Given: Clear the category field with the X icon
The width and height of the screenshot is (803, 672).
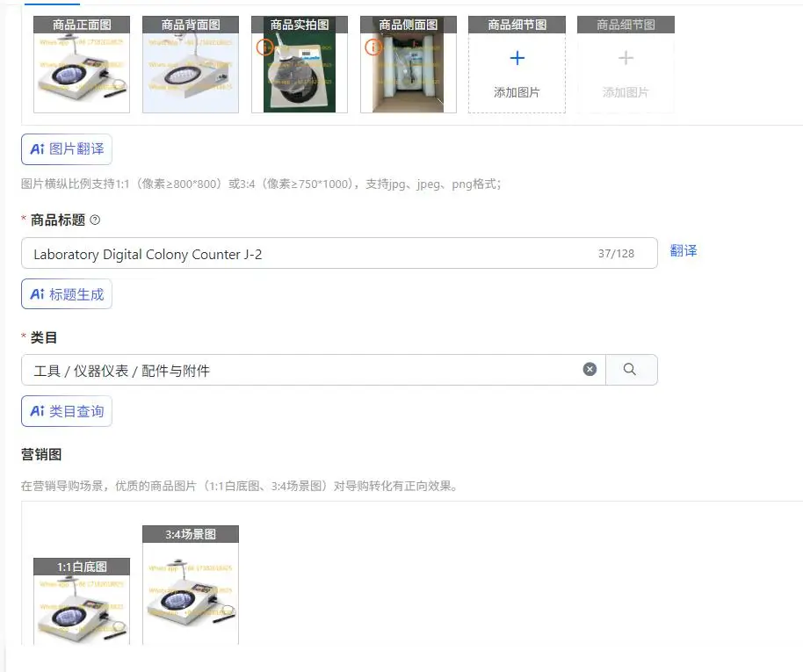Looking at the screenshot, I should click(590, 369).
